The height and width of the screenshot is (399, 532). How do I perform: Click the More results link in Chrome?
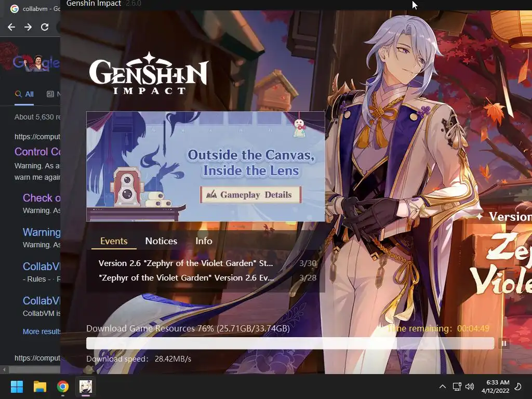pyautogui.click(x=42, y=331)
